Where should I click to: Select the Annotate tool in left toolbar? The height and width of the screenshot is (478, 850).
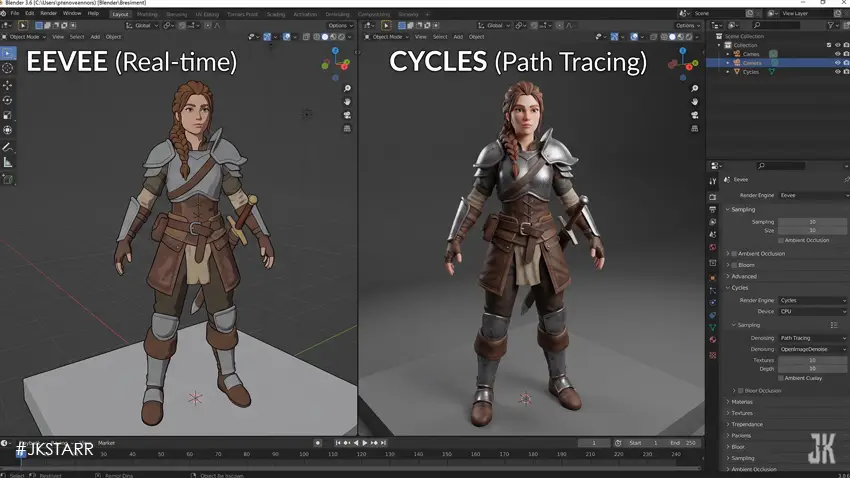coord(8,147)
